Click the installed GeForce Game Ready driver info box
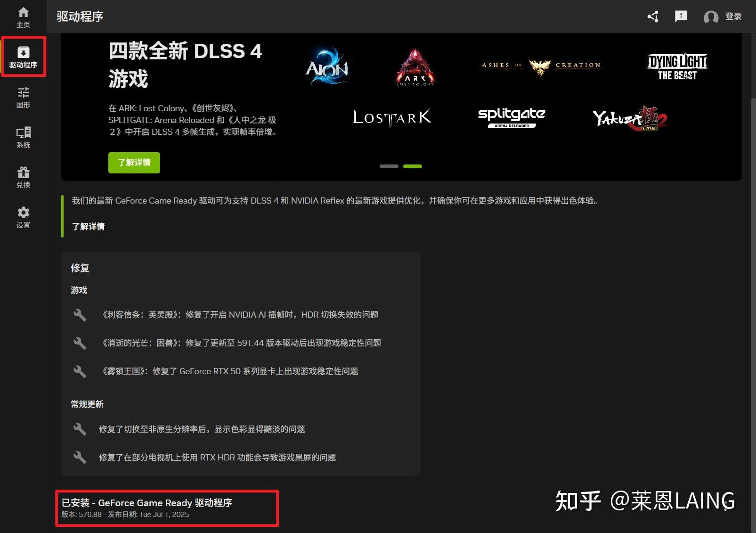 click(167, 508)
